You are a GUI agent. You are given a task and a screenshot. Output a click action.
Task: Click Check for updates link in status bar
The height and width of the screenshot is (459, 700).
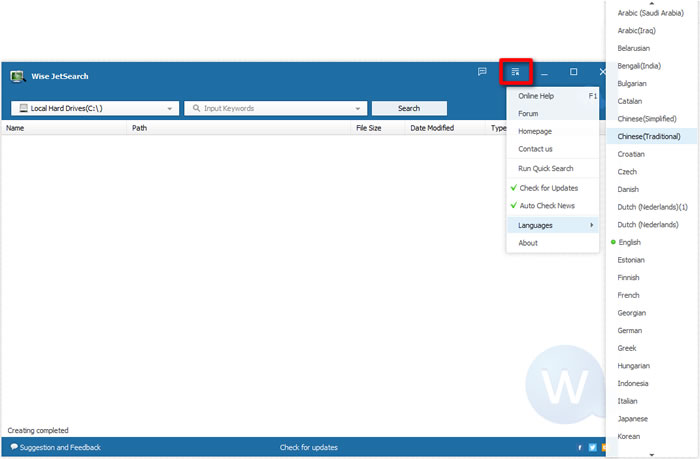click(x=308, y=447)
